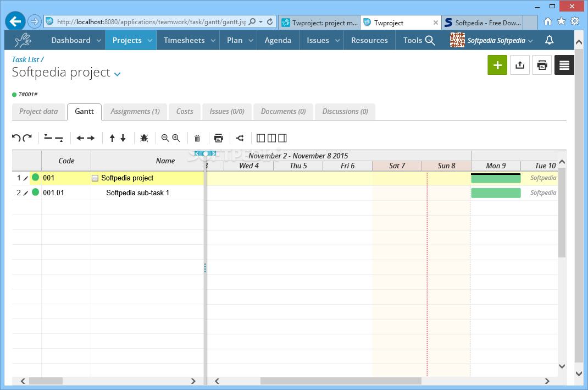Click browser back button

pyautogui.click(x=15, y=21)
